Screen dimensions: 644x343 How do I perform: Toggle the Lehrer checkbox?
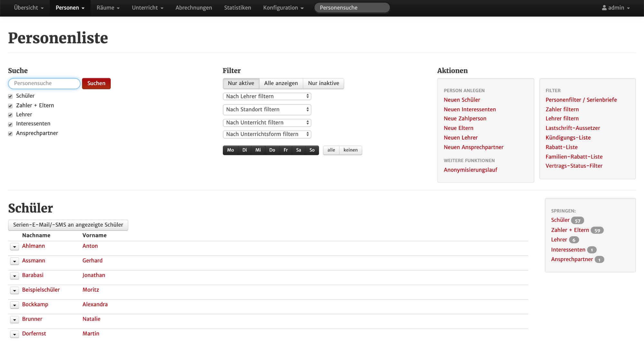tap(10, 115)
